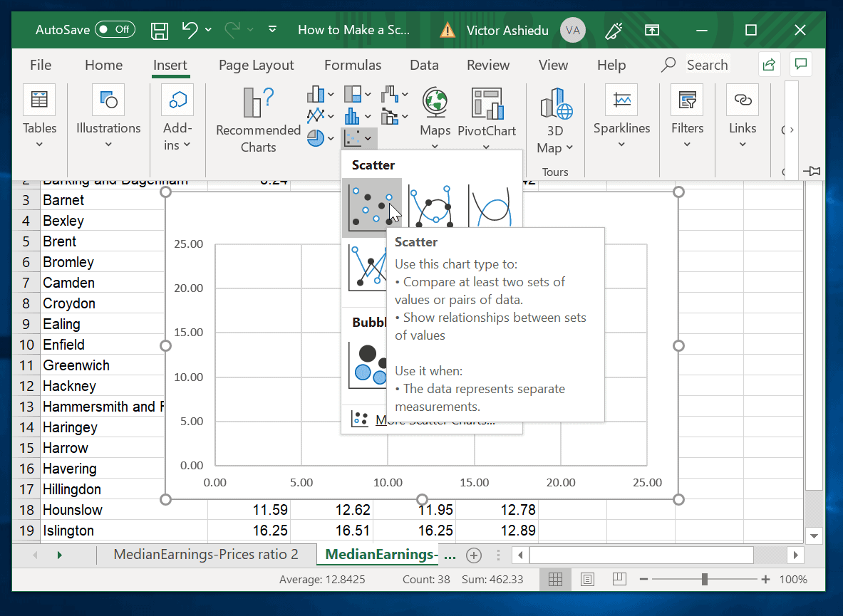Expand the Illustrations dropdown
Screen dimensions: 843x616
pos(108,118)
